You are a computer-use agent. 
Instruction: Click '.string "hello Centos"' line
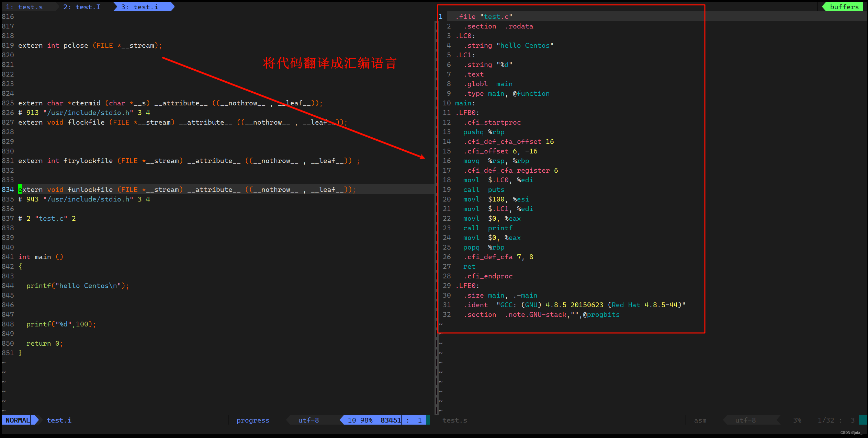point(509,46)
